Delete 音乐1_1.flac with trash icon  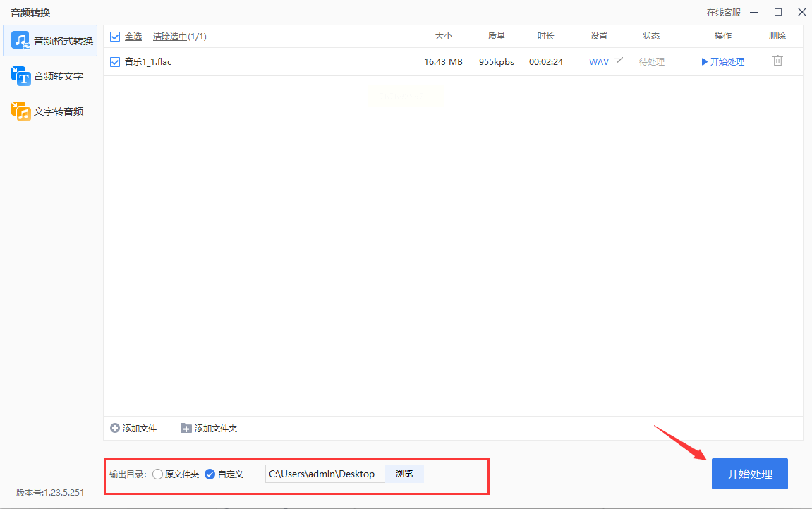(778, 61)
